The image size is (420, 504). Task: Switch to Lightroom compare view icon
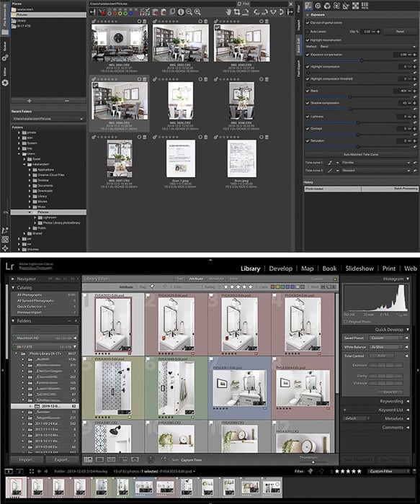point(111,459)
